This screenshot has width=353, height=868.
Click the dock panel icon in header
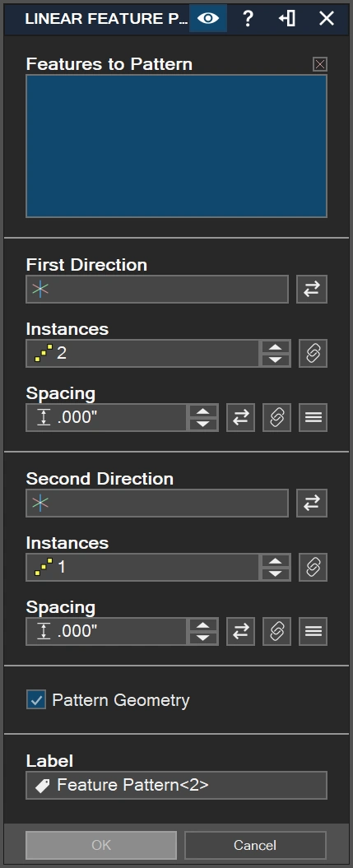pyautogui.click(x=286, y=18)
